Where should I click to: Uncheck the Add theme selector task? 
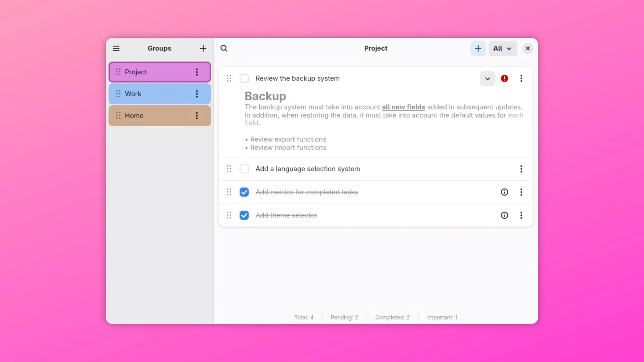tap(244, 215)
